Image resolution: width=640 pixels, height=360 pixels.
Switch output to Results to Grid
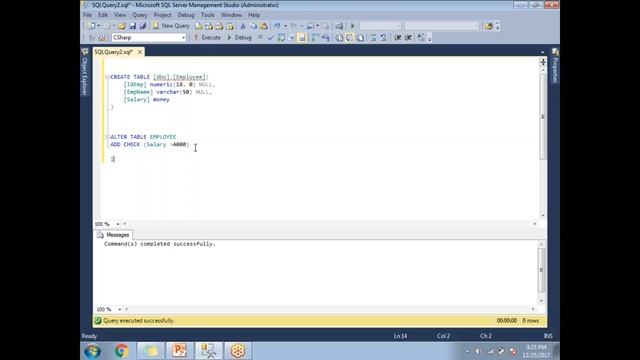(350, 38)
